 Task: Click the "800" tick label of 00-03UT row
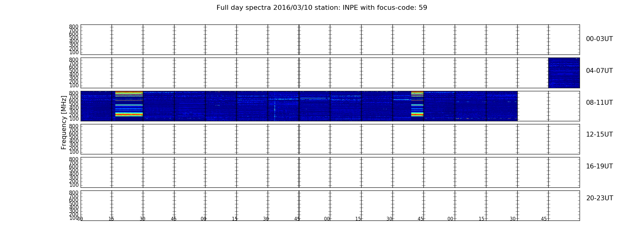pyautogui.click(x=74, y=27)
